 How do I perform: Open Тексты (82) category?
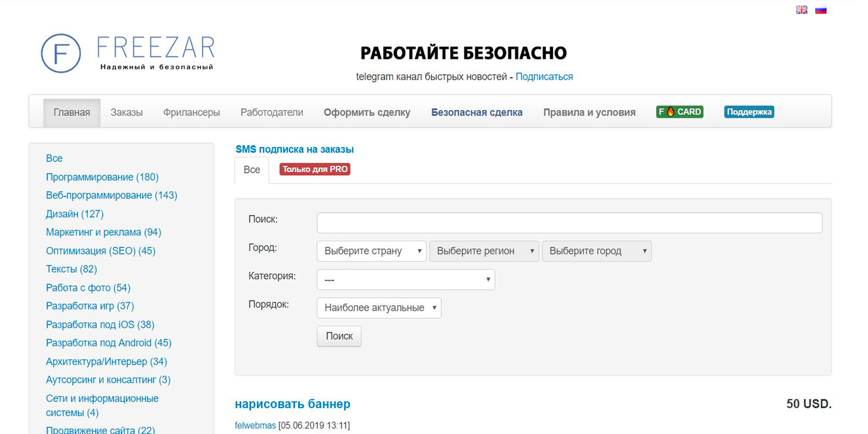(x=71, y=269)
